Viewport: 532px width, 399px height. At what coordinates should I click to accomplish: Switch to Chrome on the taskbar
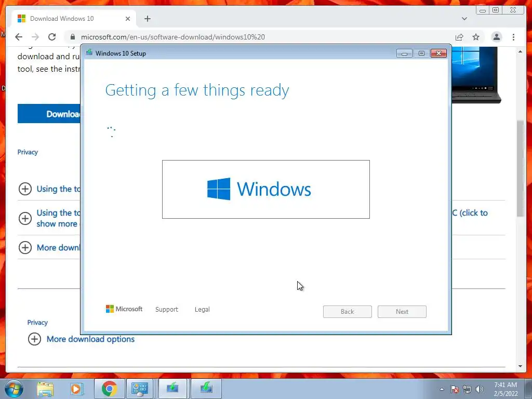point(109,389)
